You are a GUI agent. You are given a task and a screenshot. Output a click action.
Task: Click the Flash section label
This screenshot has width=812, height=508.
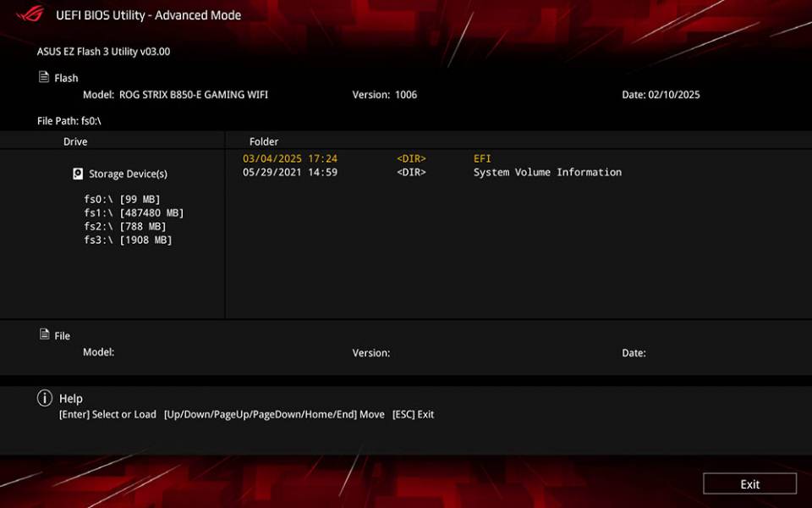point(66,78)
